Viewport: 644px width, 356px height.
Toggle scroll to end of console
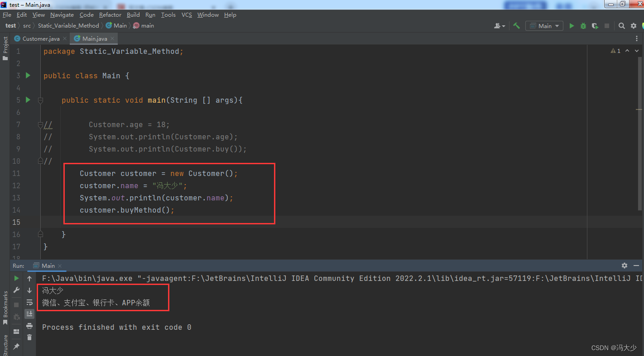coord(29,314)
